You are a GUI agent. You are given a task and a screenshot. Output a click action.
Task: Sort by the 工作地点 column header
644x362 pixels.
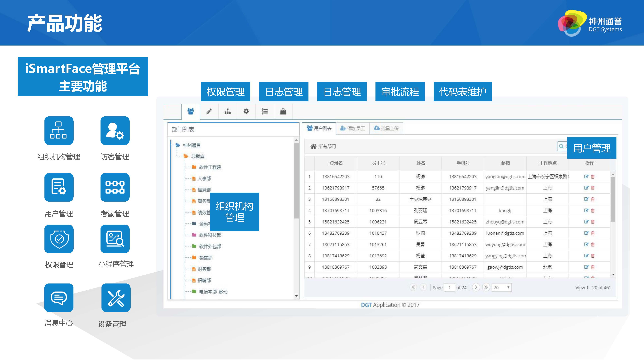[x=548, y=163]
